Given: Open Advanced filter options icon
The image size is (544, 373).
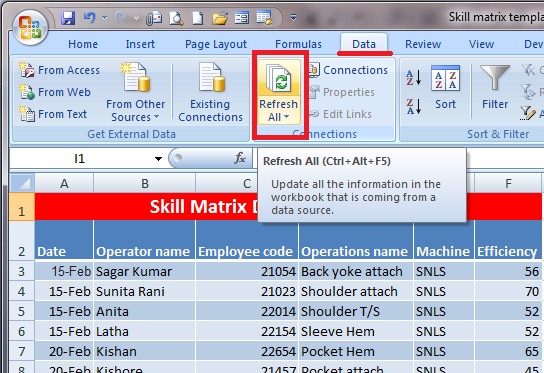Looking at the screenshot, I should tap(528, 113).
